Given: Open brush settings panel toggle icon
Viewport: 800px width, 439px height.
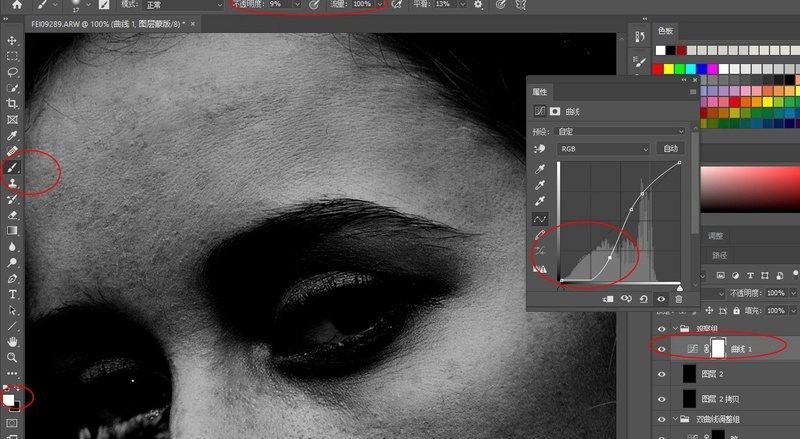Looking at the screenshot, I should click(104, 4).
